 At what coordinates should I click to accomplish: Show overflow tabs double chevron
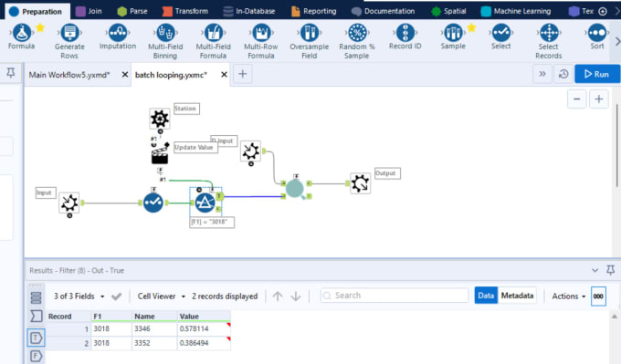click(542, 74)
